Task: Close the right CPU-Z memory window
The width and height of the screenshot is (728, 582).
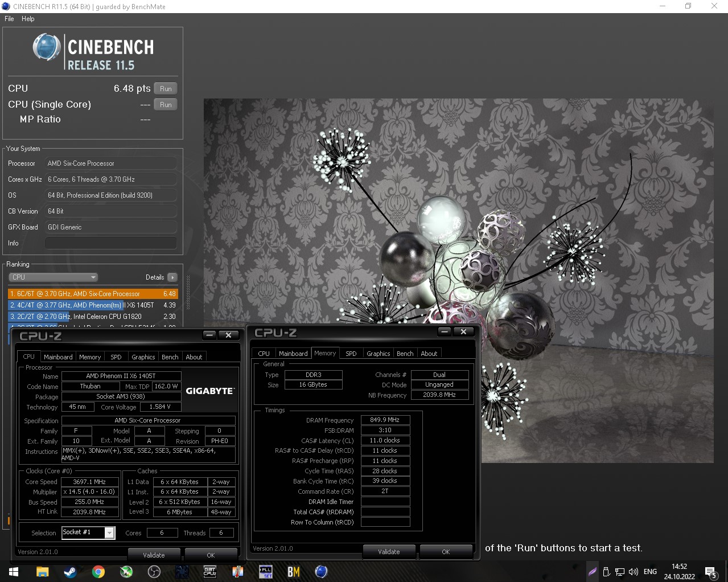Action: tap(463, 332)
